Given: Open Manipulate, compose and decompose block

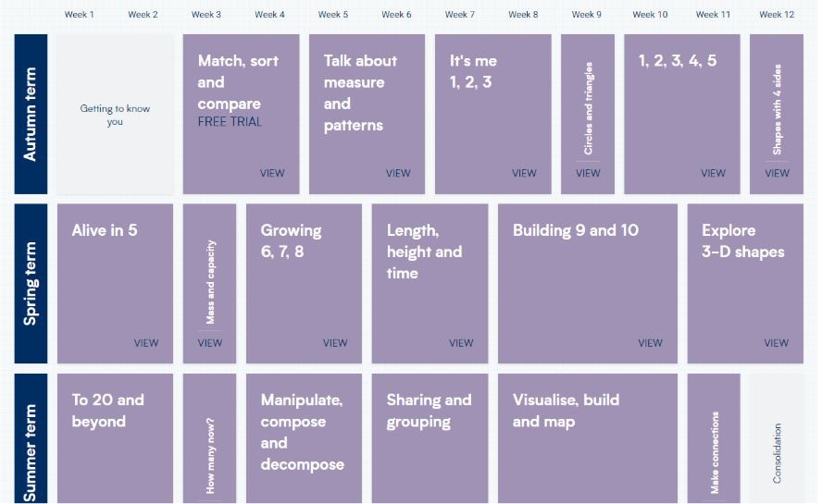Looking at the screenshot, I should [x=304, y=438].
